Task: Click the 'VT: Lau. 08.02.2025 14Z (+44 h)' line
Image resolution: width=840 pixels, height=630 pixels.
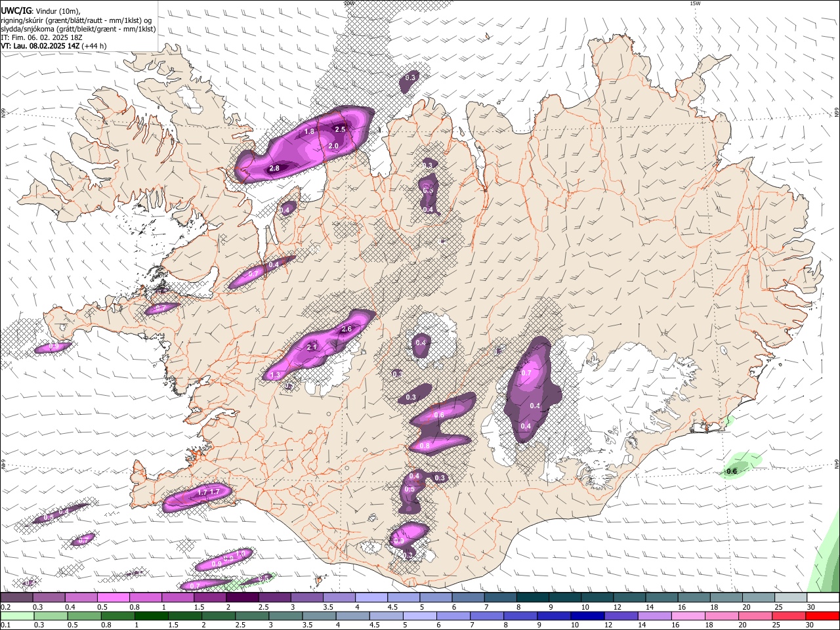Action: tap(54, 46)
